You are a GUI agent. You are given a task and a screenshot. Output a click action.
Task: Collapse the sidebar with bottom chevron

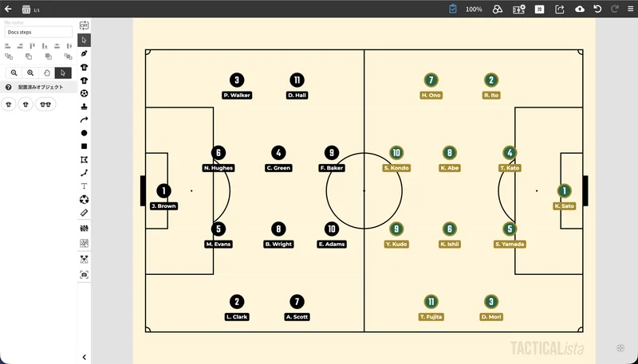point(85,358)
